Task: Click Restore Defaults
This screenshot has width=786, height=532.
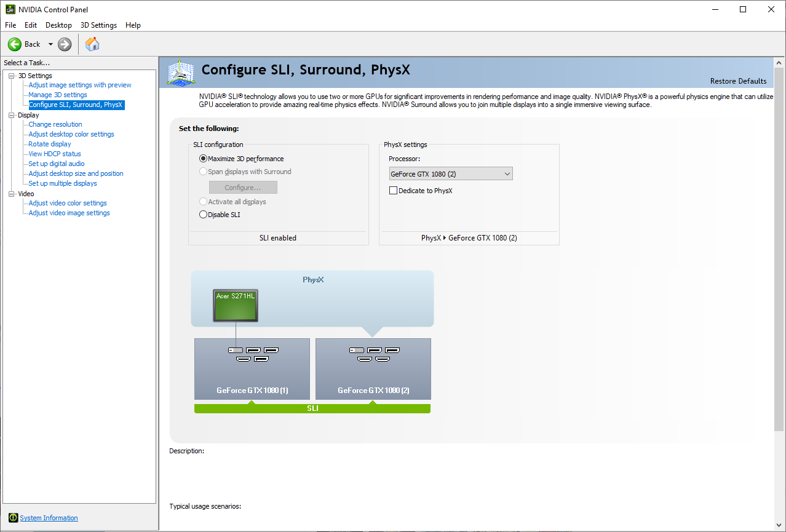Action: click(x=738, y=81)
